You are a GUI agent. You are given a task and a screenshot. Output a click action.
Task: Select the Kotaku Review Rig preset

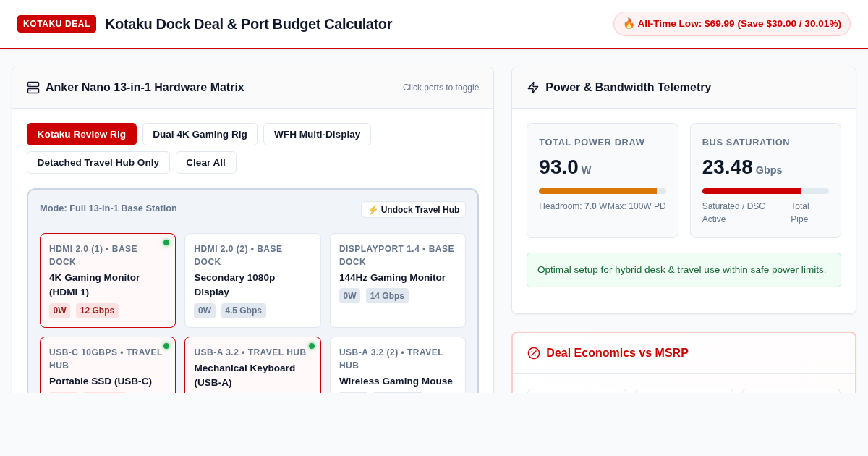[x=82, y=134]
